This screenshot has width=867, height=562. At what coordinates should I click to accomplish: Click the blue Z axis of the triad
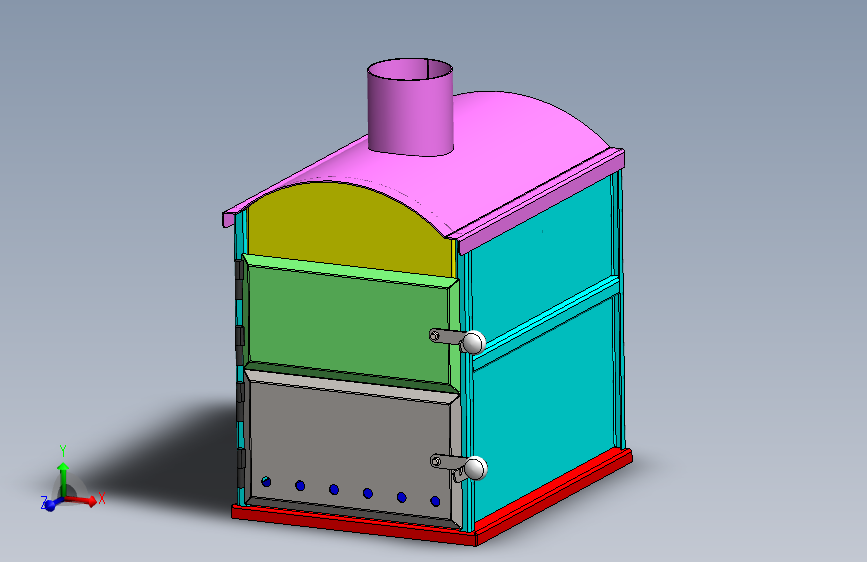(x=51, y=504)
